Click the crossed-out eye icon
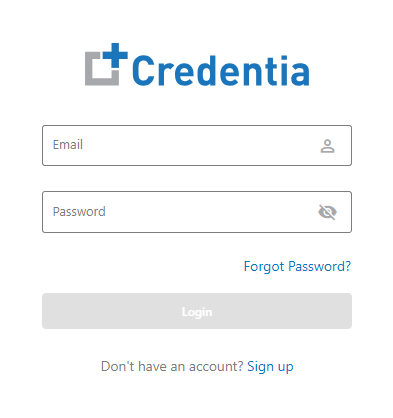 click(327, 212)
